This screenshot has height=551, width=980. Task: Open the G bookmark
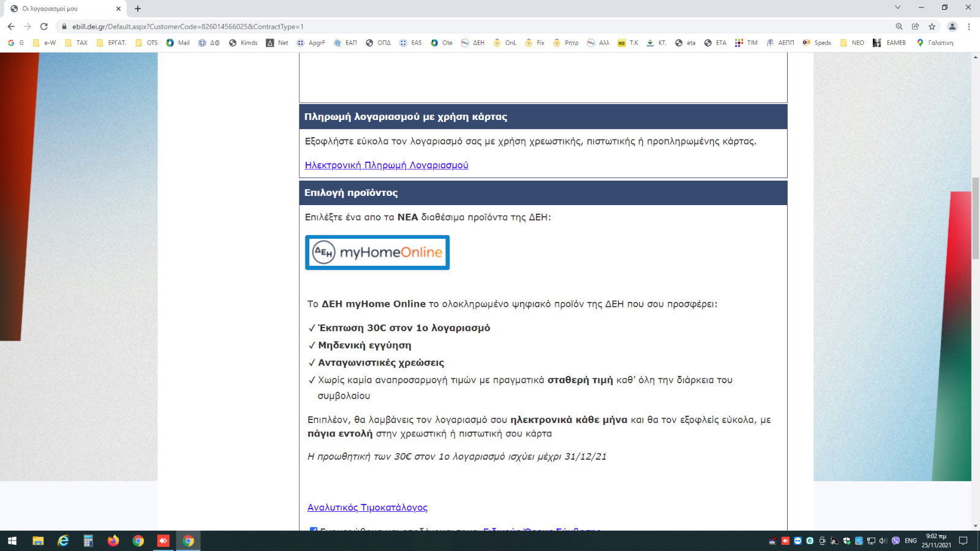16,43
